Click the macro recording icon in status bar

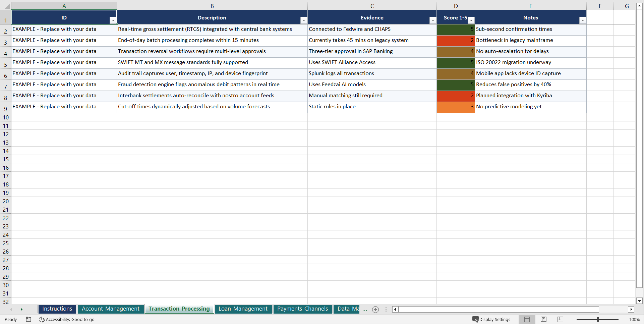pyautogui.click(x=28, y=319)
